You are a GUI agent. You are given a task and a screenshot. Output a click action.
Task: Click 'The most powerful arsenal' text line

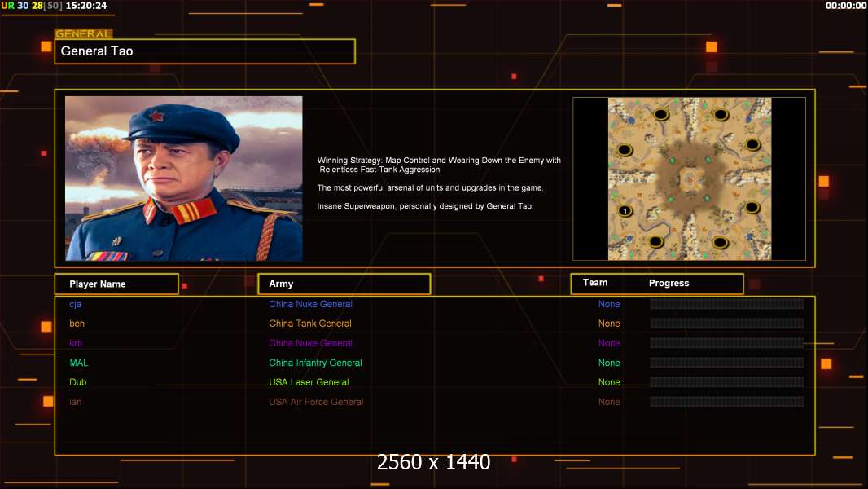coord(430,187)
